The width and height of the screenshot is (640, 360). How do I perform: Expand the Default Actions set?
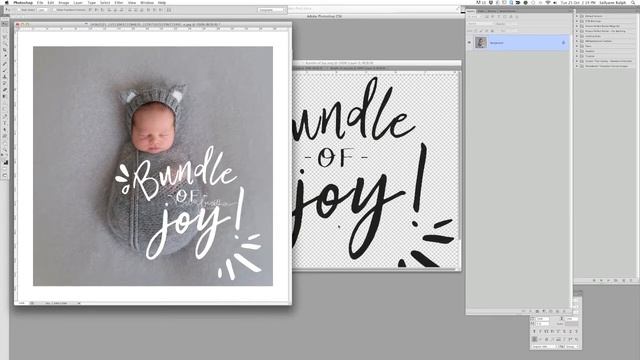pyautogui.click(x=577, y=16)
